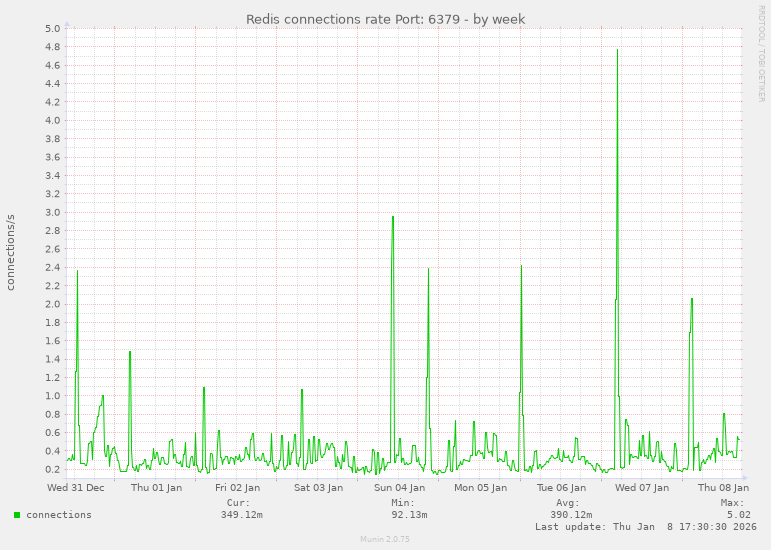Image resolution: width=771 pixels, height=550 pixels.
Task: Click the 'Munin 2.0.75' footer text
Action: tap(385, 539)
